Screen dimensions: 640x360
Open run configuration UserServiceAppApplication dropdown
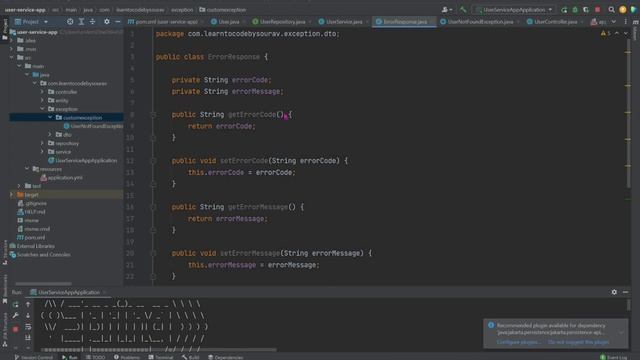point(514,9)
